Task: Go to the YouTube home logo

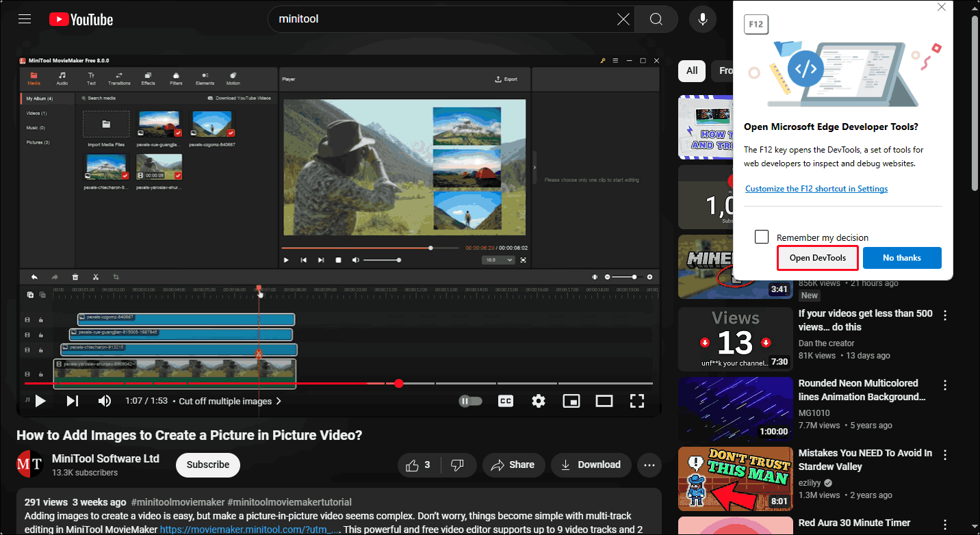Action: point(81,19)
